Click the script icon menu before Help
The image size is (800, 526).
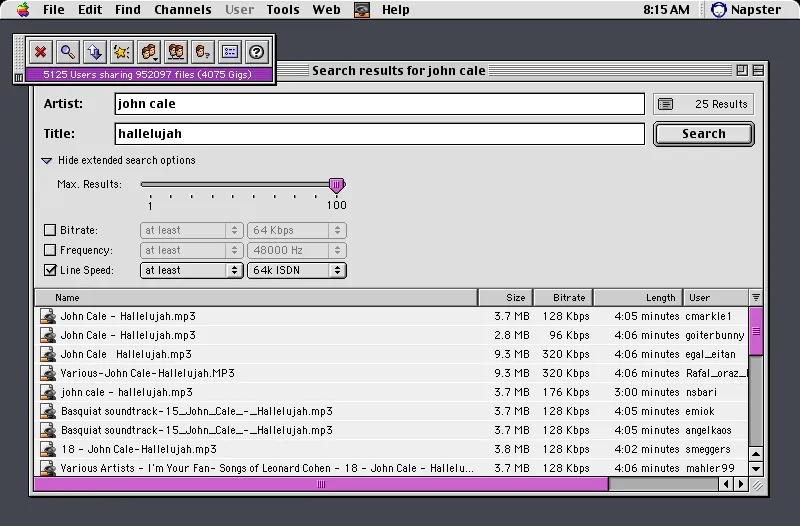(362, 10)
